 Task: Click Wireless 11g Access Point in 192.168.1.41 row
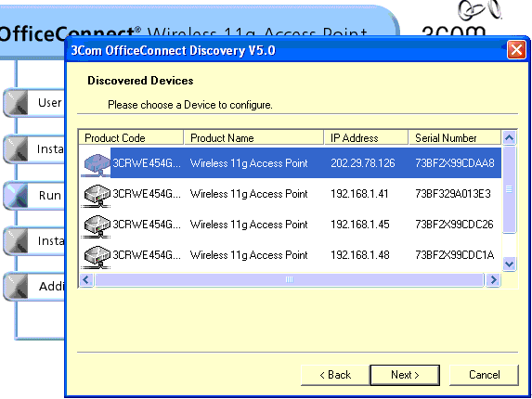click(x=249, y=194)
